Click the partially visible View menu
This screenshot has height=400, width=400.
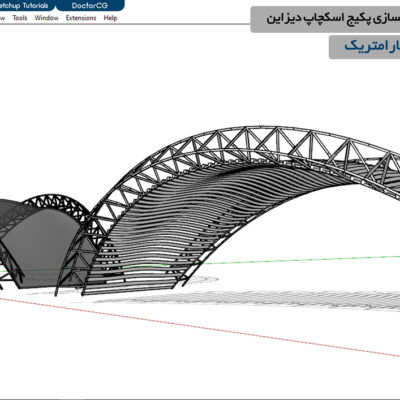(2, 18)
